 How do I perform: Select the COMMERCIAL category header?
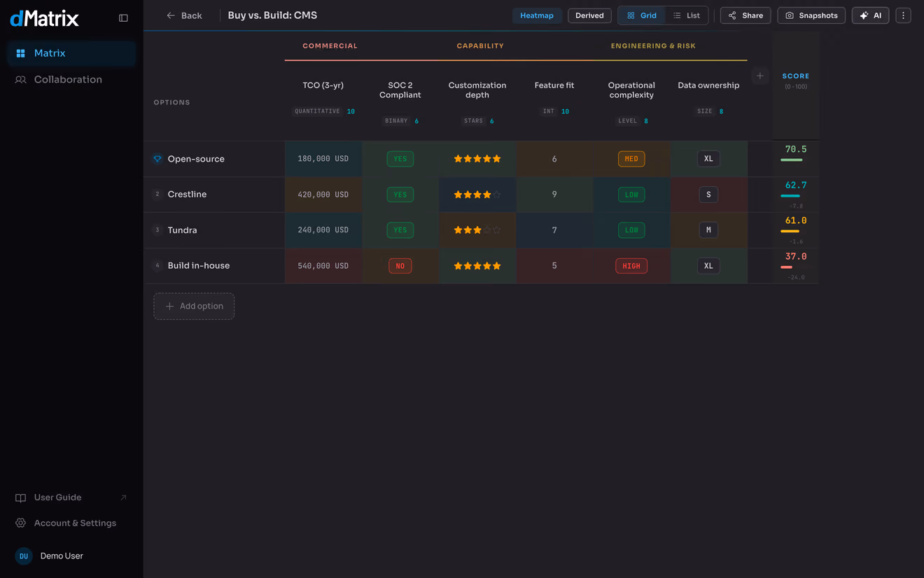coord(330,46)
